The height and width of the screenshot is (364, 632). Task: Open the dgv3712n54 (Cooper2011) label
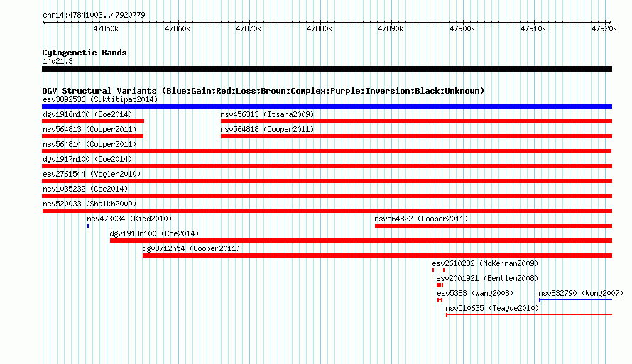(191, 248)
